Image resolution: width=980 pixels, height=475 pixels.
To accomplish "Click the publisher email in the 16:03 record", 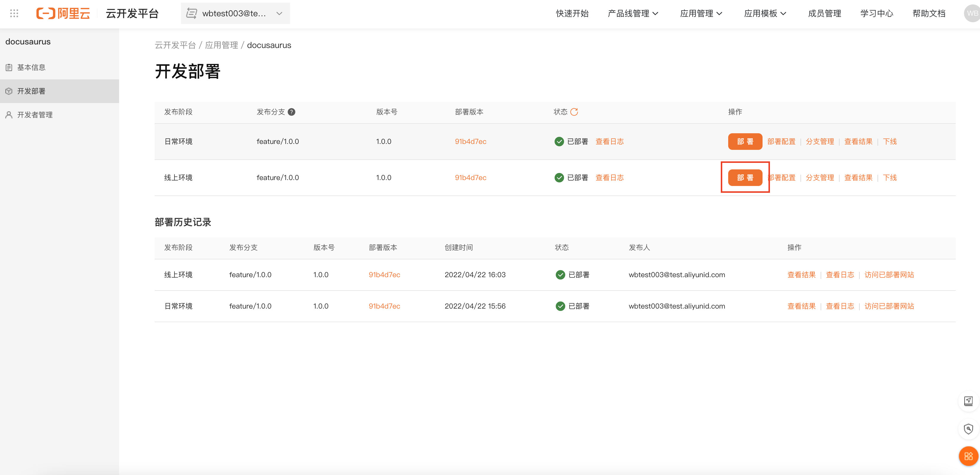I will [676, 275].
